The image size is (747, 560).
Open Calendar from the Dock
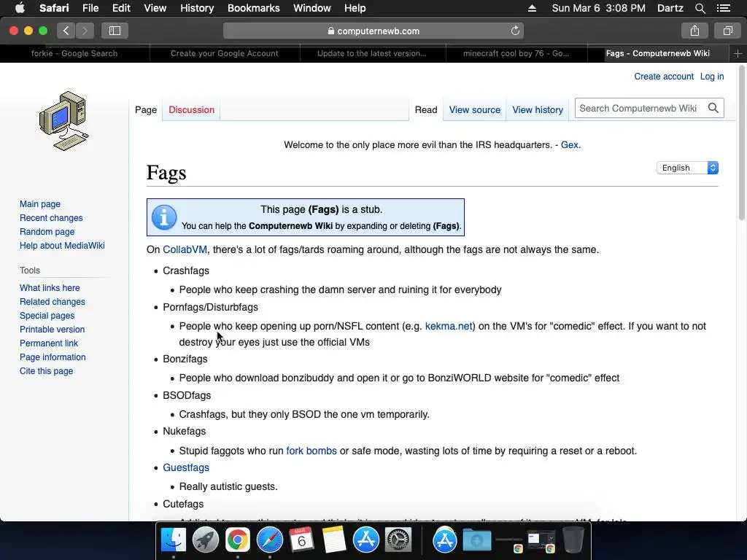pyautogui.click(x=301, y=540)
